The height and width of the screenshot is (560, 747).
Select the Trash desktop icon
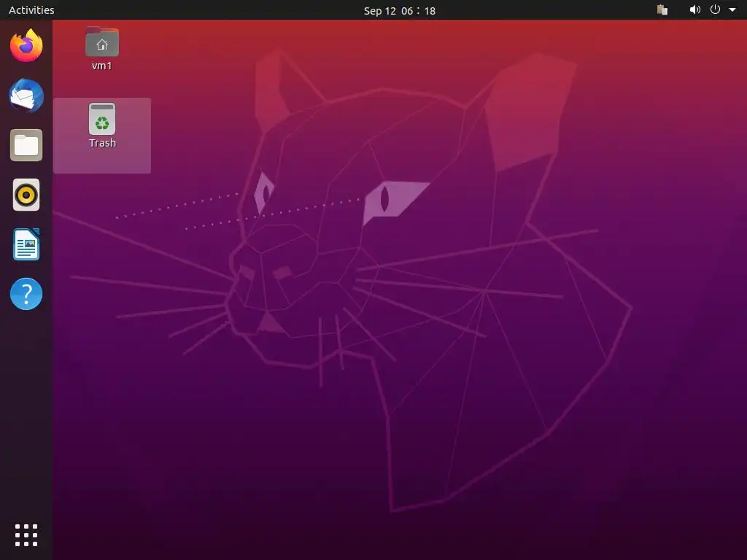click(x=102, y=119)
